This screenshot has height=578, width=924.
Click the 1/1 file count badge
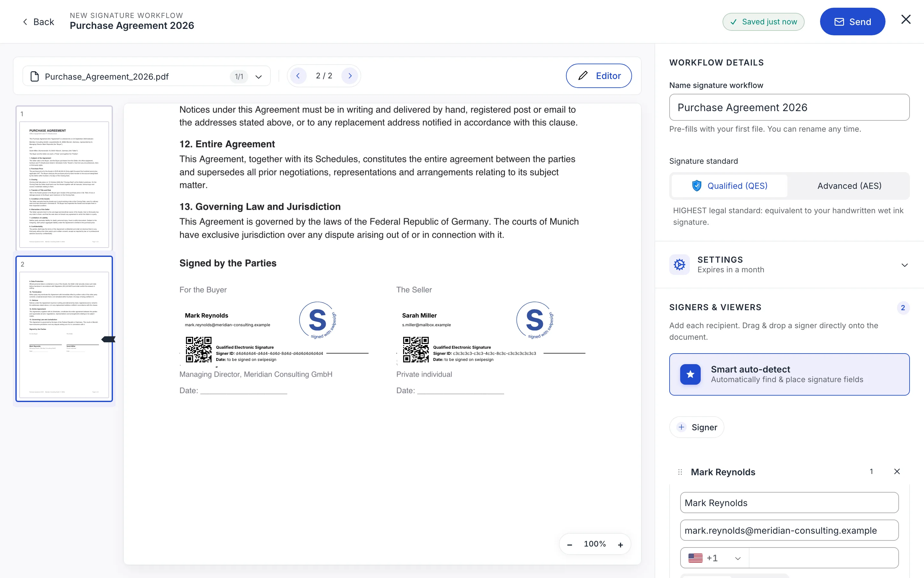239,76
